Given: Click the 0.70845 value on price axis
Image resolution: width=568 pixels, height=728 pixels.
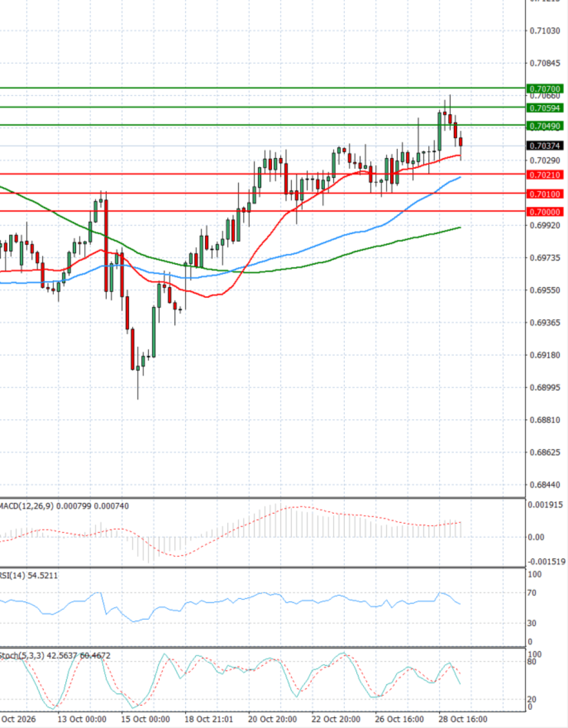Looking at the screenshot, I should [545, 63].
